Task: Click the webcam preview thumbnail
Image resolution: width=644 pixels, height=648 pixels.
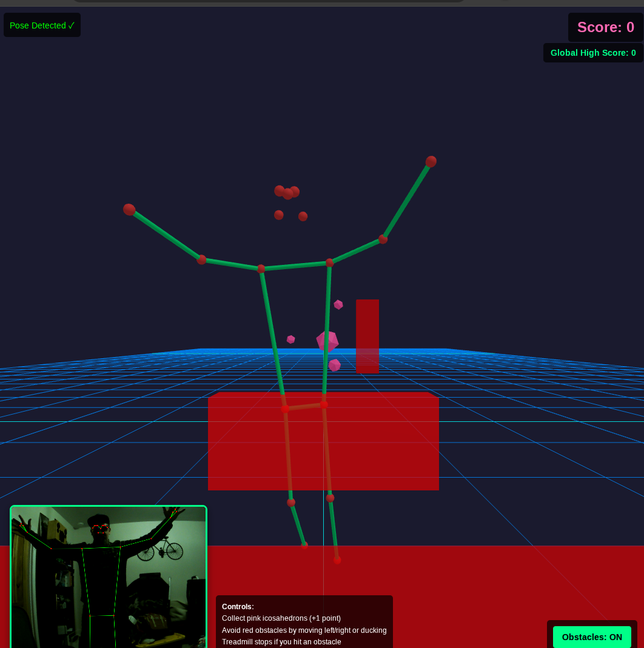Action: [109, 576]
